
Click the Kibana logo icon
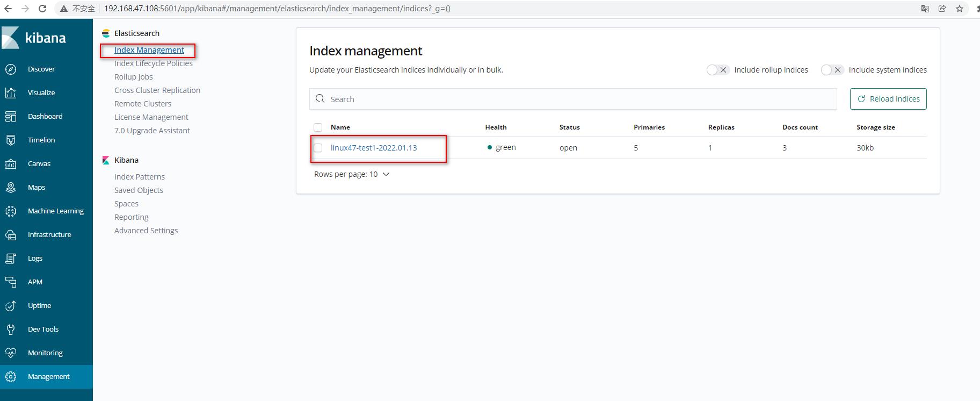(x=10, y=38)
